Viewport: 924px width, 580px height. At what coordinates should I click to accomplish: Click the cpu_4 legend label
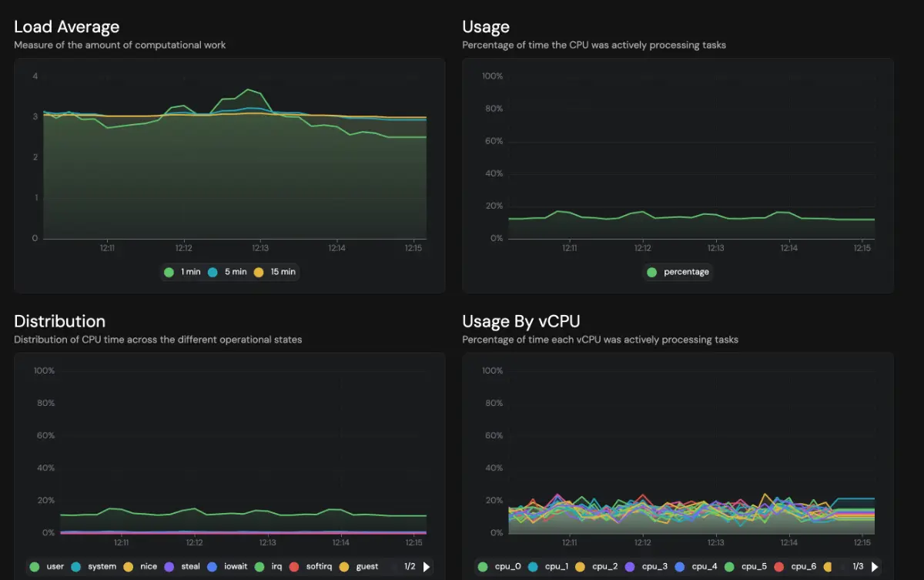point(705,567)
